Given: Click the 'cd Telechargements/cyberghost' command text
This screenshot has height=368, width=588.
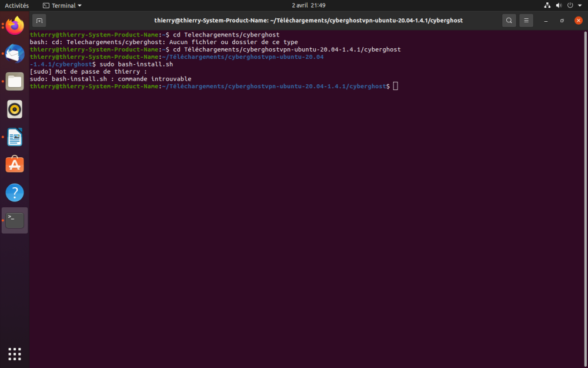Looking at the screenshot, I should [226, 35].
